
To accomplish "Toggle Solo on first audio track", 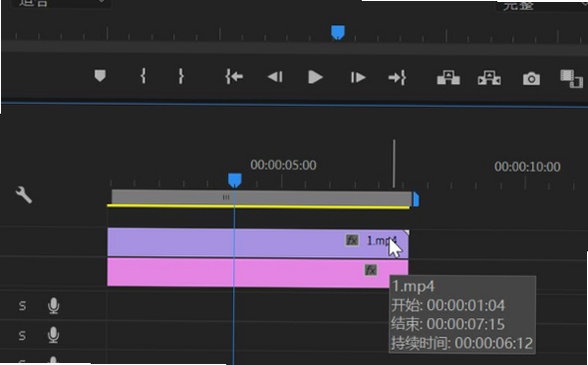I will (x=22, y=306).
